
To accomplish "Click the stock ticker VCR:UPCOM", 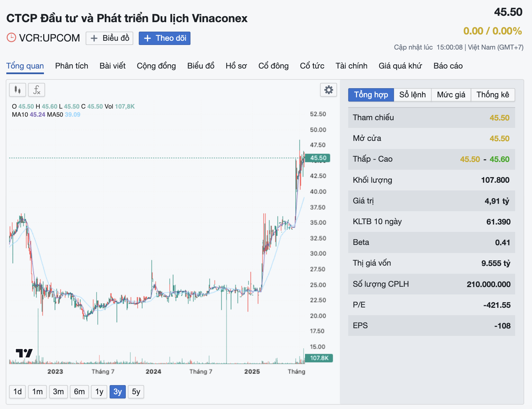I will tap(50, 38).
